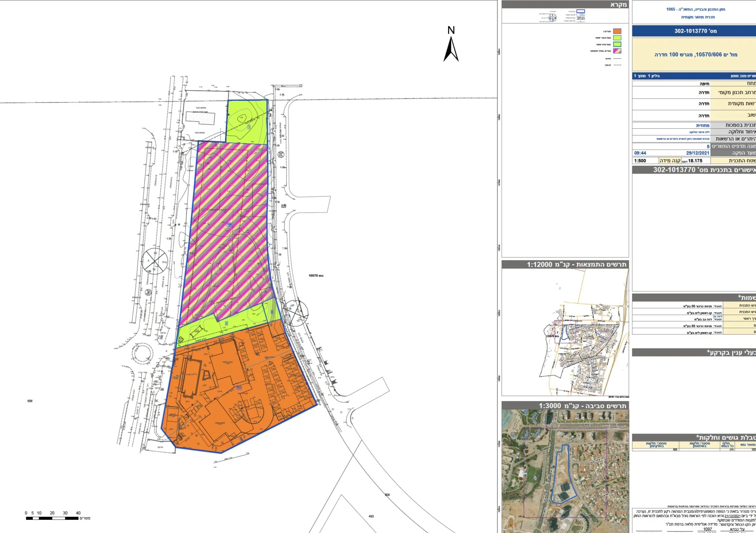Screen dimensions: 756x533
Task: Click the north arrow compass symbol
Action: point(451,47)
